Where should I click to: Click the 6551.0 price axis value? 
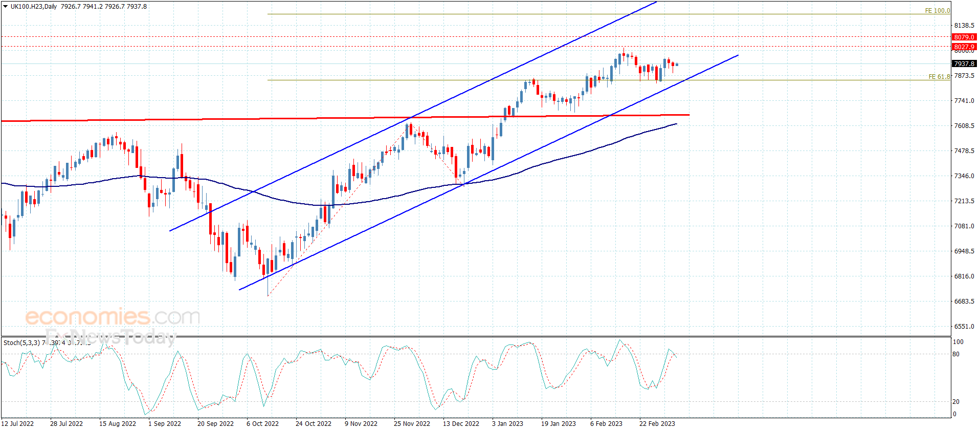tap(964, 326)
